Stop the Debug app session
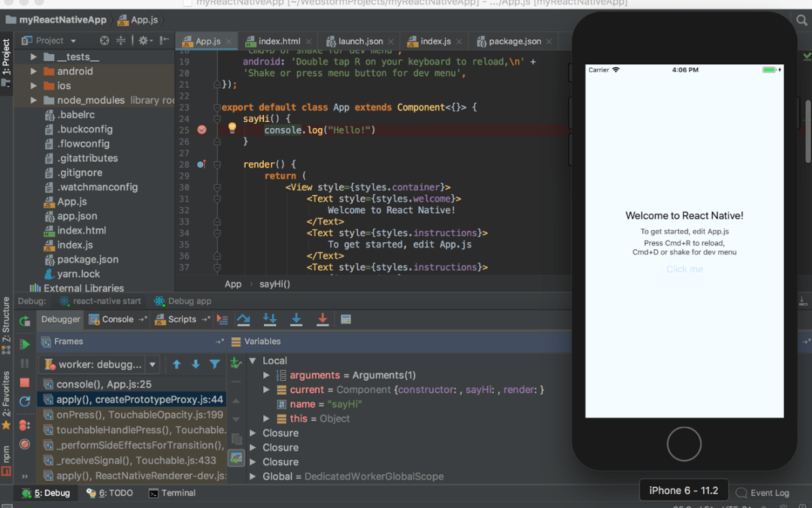This screenshot has height=508, width=812. click(x=25, y=382)
